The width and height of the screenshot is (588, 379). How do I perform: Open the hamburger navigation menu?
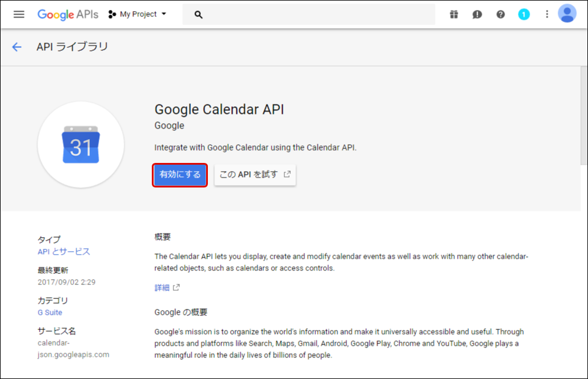(19, 14)
